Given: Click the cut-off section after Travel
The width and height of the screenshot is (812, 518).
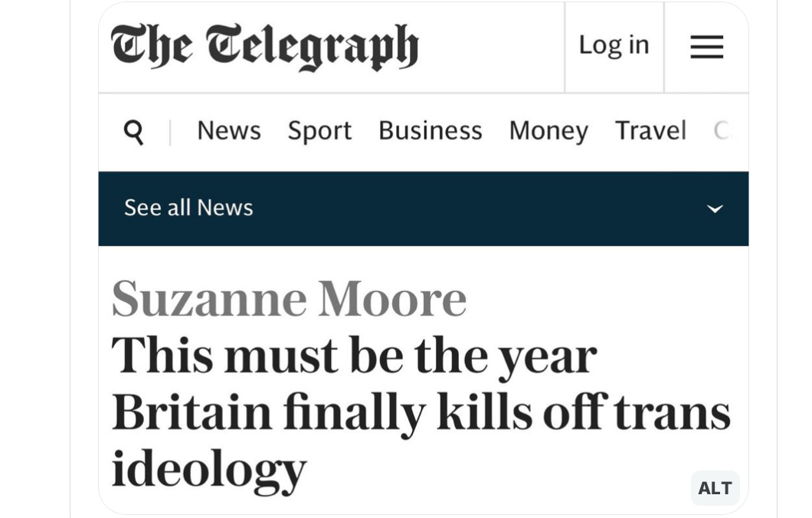Looking at the screenshot, I should point(722,131).
